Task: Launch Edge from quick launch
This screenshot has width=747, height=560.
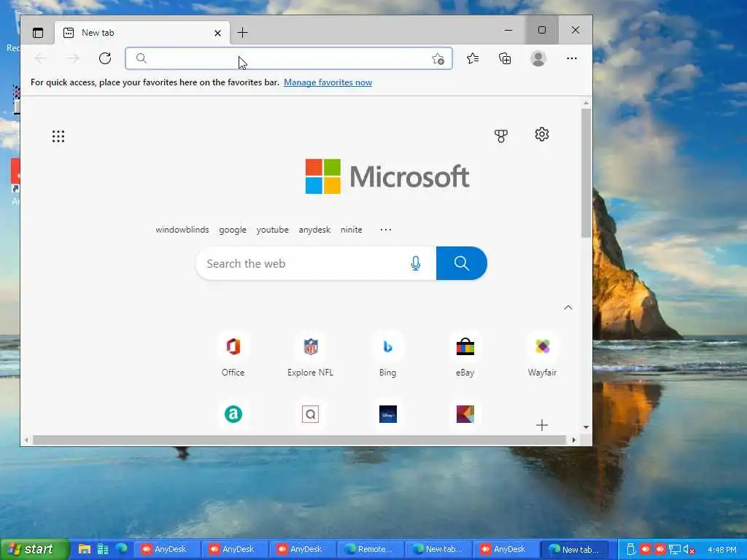Action: (x=122, y=549)
